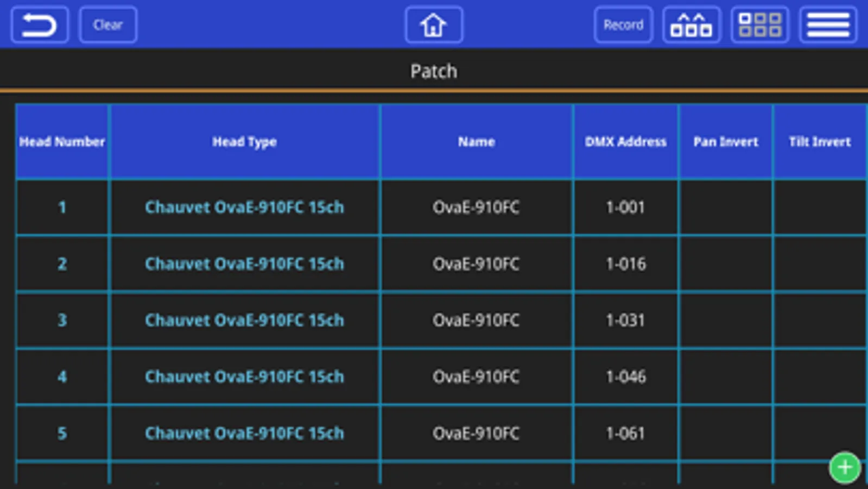
Task: Toggle Tilt Invert for head 1
Action: coord(820,208)
